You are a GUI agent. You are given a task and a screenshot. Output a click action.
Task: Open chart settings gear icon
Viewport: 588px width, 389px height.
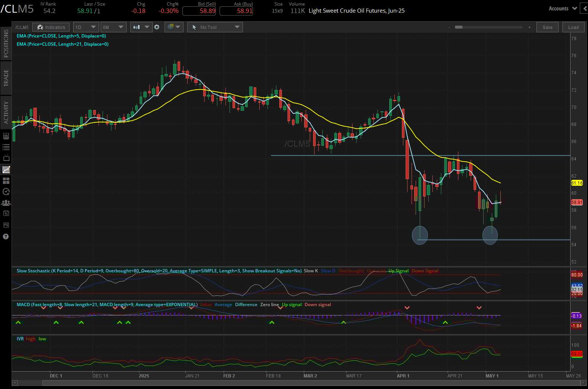coord(157,27)
